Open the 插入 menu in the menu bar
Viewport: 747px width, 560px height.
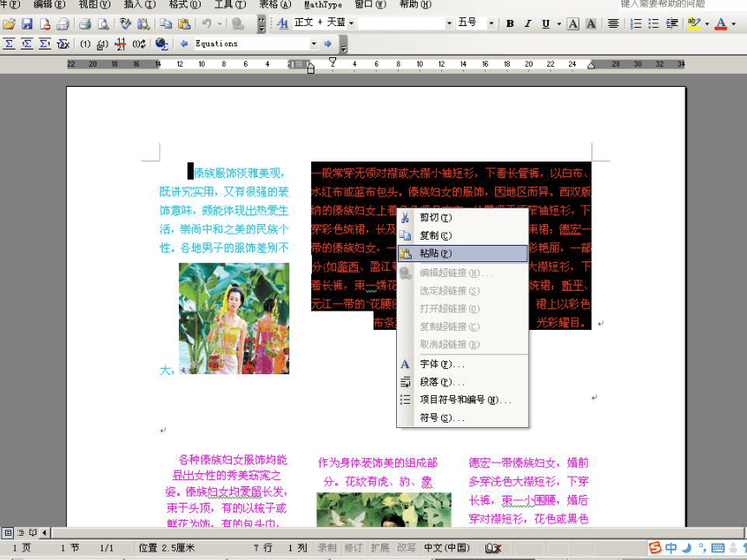[140, 4]
